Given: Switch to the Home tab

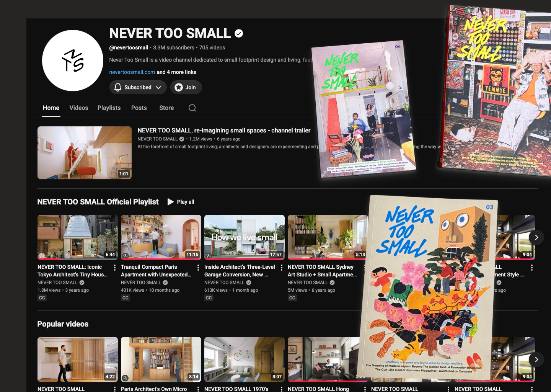Looking at the screenshot, I should [x=51, y=108].
